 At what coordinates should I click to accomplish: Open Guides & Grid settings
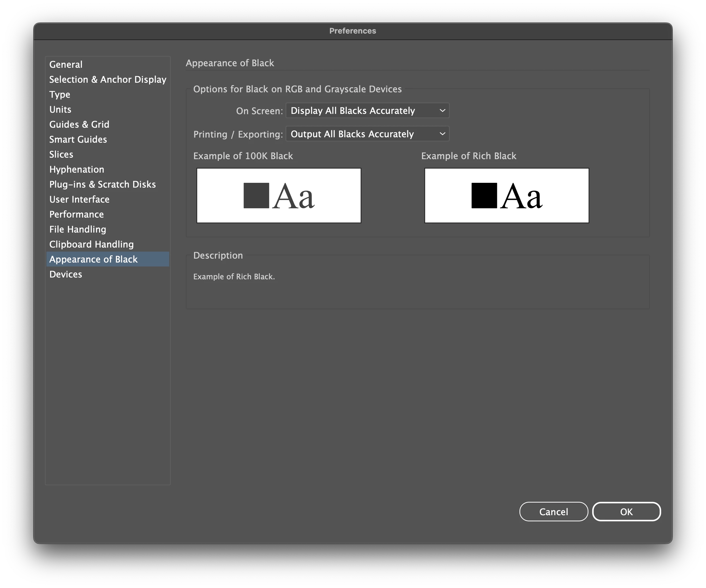pyautogui.click(x=79, y=125)
